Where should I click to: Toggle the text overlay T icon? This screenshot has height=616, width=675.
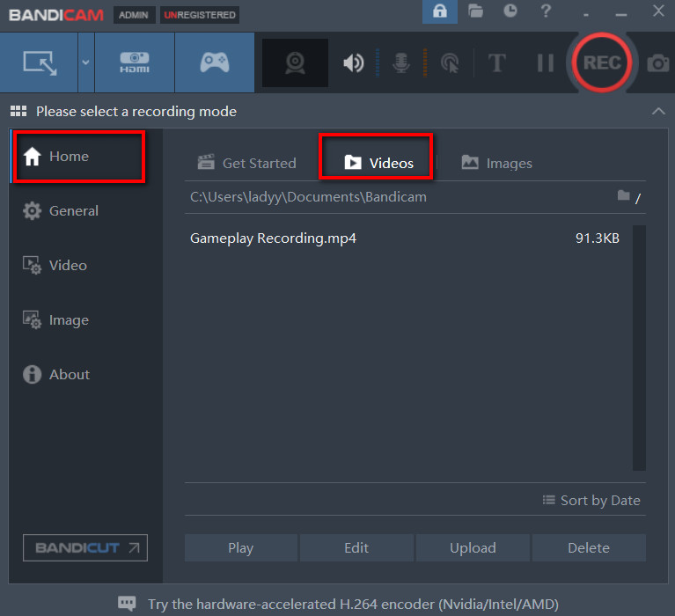point(496,62)
